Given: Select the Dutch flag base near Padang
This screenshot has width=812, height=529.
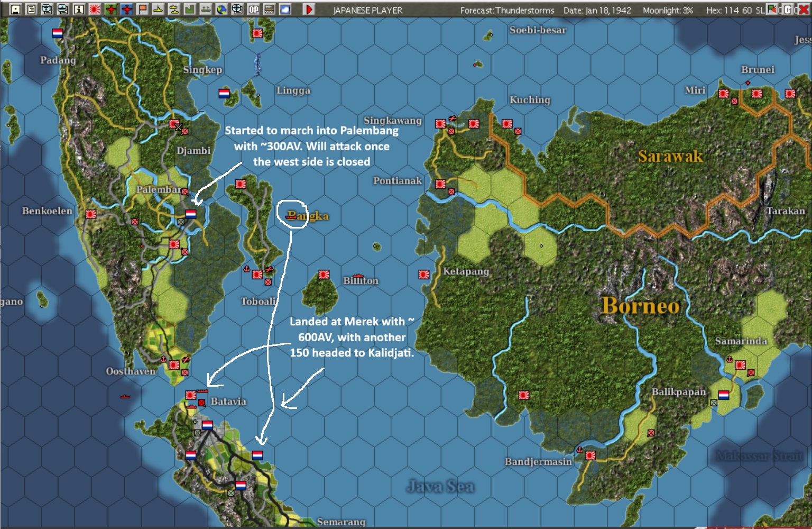Looking at the screenshot, I should coord(58,33).
